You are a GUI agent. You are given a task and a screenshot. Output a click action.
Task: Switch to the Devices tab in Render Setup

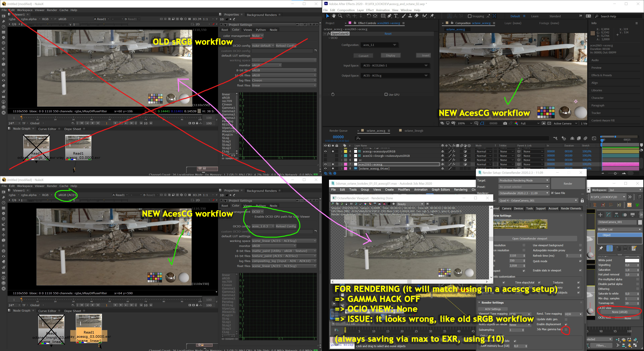click(518, 209)
